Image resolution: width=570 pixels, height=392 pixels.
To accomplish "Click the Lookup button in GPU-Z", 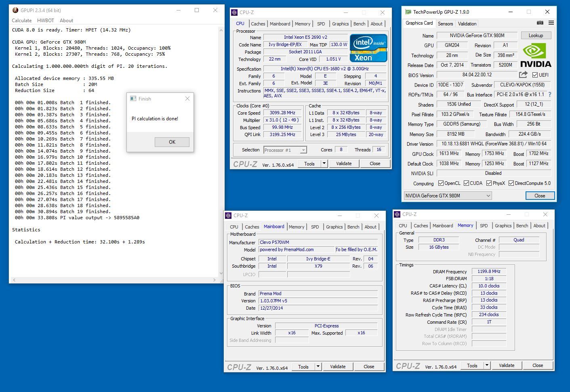I will (x=536, y=36).
